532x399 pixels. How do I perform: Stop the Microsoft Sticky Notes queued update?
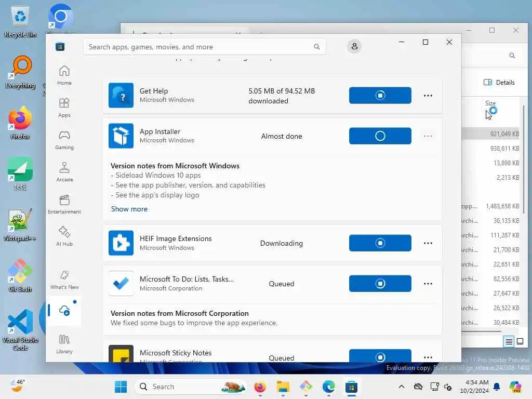(380, 355)
